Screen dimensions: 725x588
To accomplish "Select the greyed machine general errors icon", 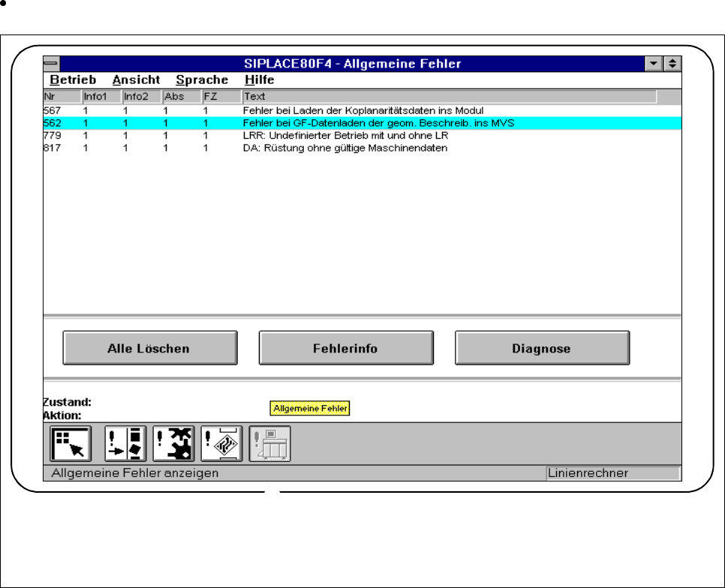I will (x=270, y=444).
